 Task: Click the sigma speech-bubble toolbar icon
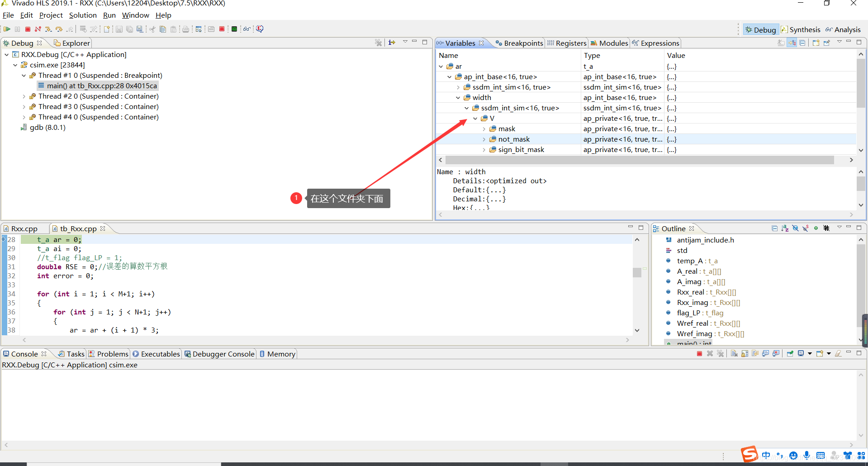260,29
